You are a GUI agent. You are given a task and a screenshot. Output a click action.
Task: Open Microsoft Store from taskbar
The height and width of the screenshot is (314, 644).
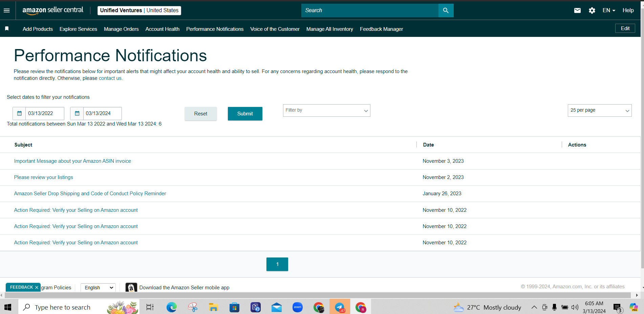[x=234, y=307]
